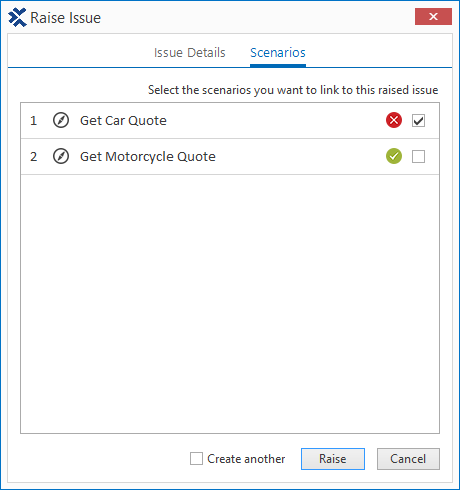This screenshot has width=460, height=490.
Task: Close the Raise Issue dialog
Action: pyautogui.click(x=433, y=16)
